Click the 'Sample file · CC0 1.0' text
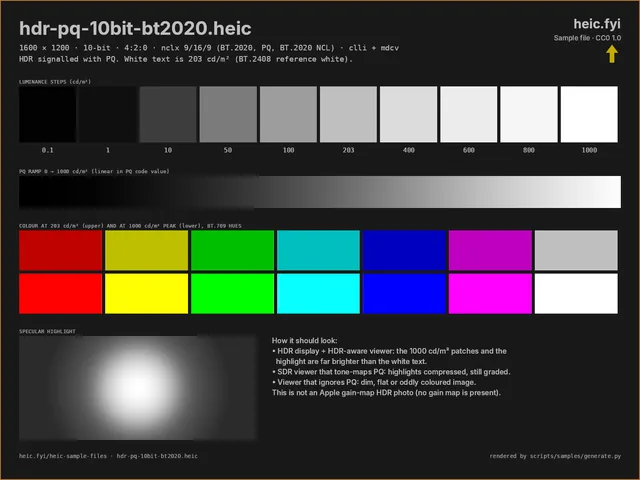This screenshot has width=640, height=480. (x=587, y=38)
